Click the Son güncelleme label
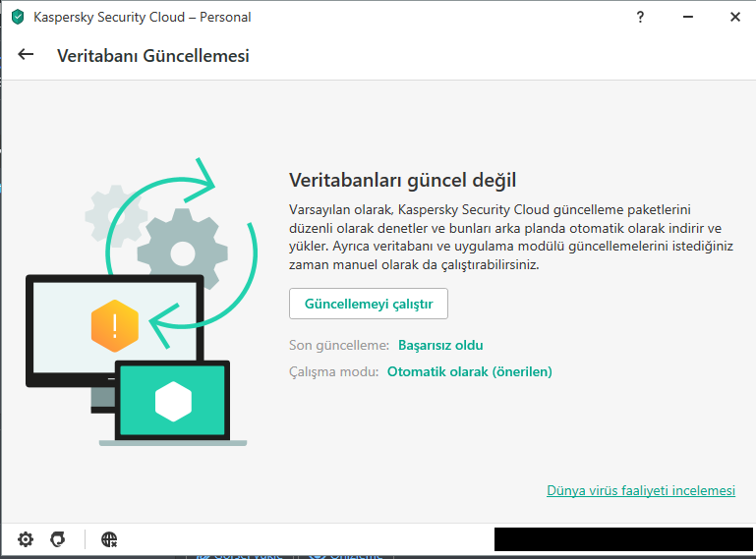Viewport: 756px width, 559px height. (339, 345)
